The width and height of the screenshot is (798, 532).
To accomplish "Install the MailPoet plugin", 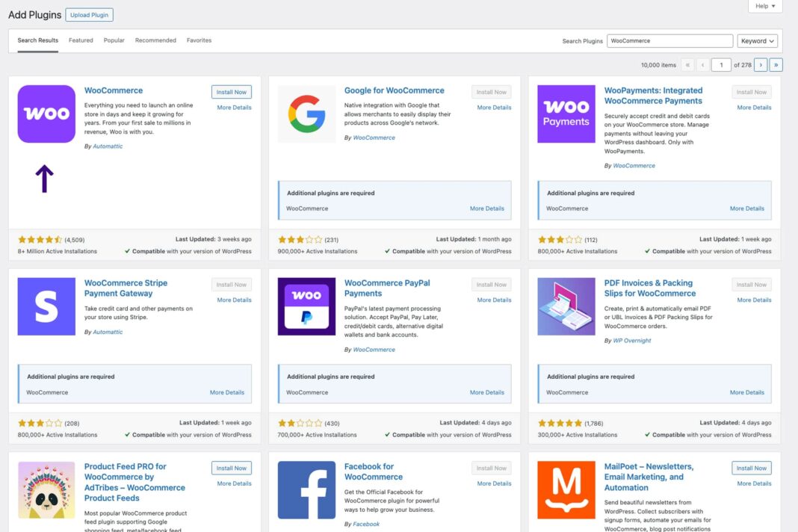I will click(x=751, y=468).
